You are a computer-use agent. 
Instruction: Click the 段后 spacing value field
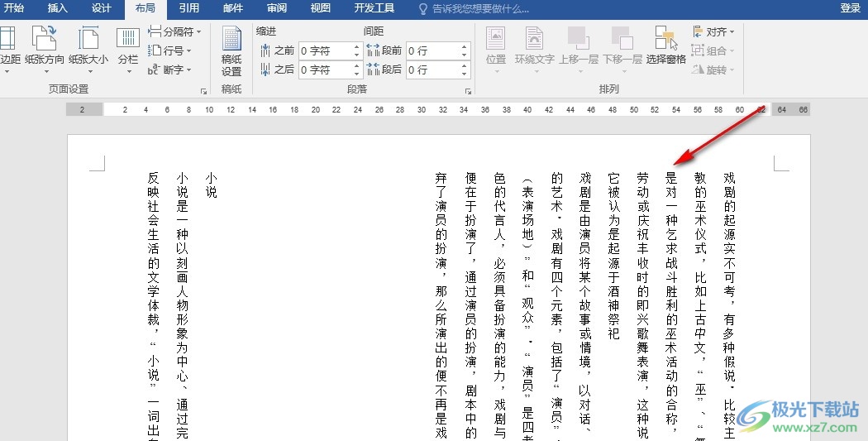[433, 70]
